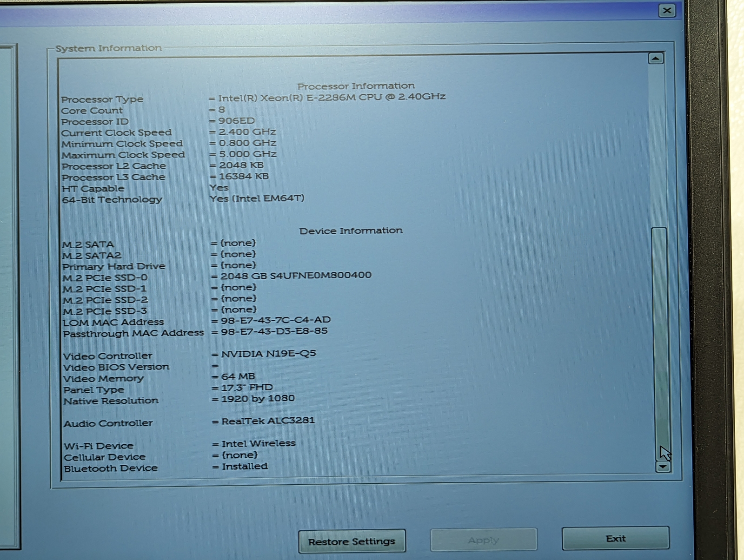Click the 2048 GB S4UFNE0M800400 value
Viewport: 744px width, 560px height.
pyautogui.click(x=296, y=276)
